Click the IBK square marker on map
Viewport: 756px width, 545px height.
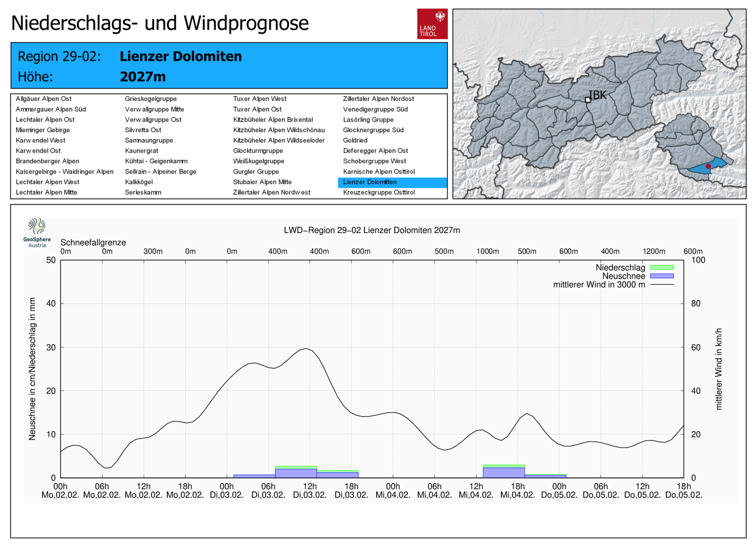point(588,100)
